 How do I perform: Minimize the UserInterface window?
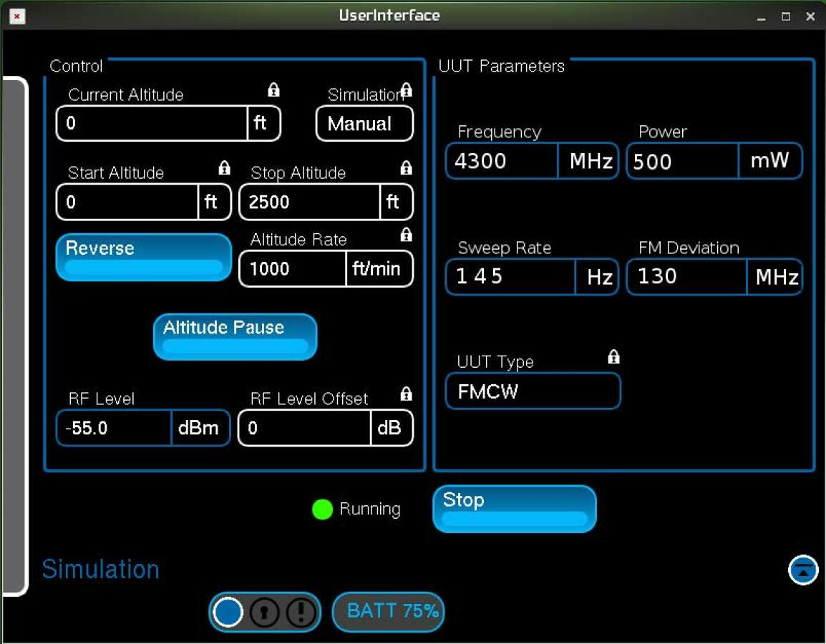click(x=761, y=17)
